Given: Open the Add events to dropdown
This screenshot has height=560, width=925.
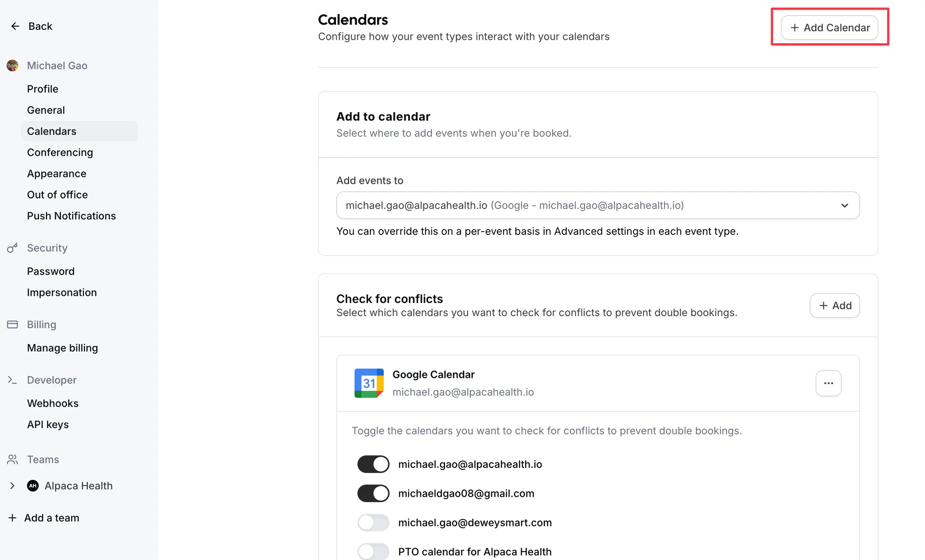Looking at the screenshot, I should coord(598,205).
